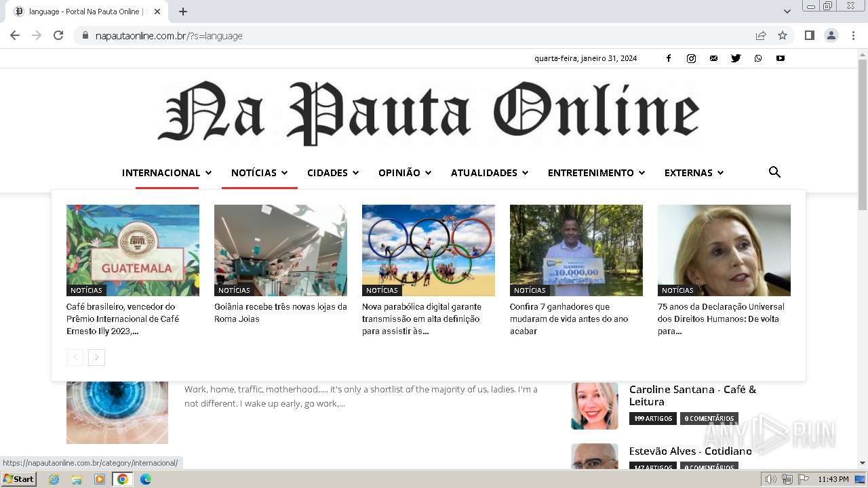The width and height of the screenshot is (868, 488).
Task: Reload the page in Chrome
Action: [58, 35]
